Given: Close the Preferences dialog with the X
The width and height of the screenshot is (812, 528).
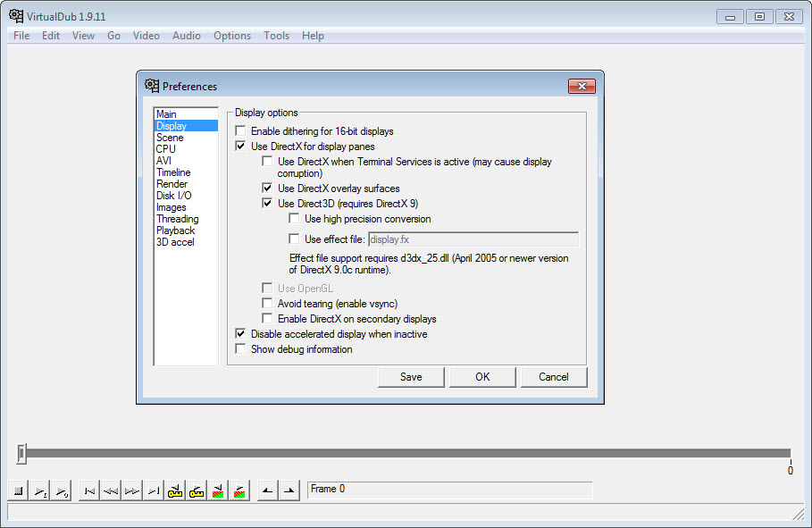Looking at the screenshot, I should (582, 86).
